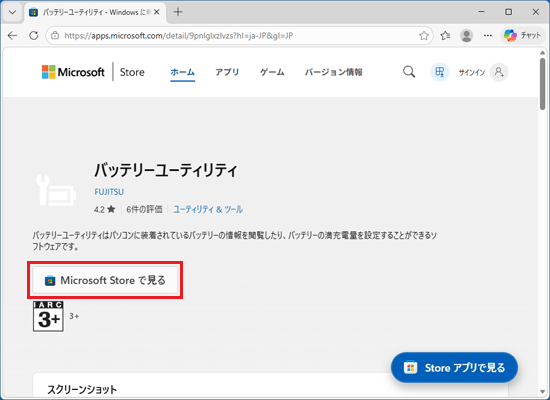The height and width of the screenshot is (400, 550).
Task: Click the スクリーンショット section heading
Action: 82,389
